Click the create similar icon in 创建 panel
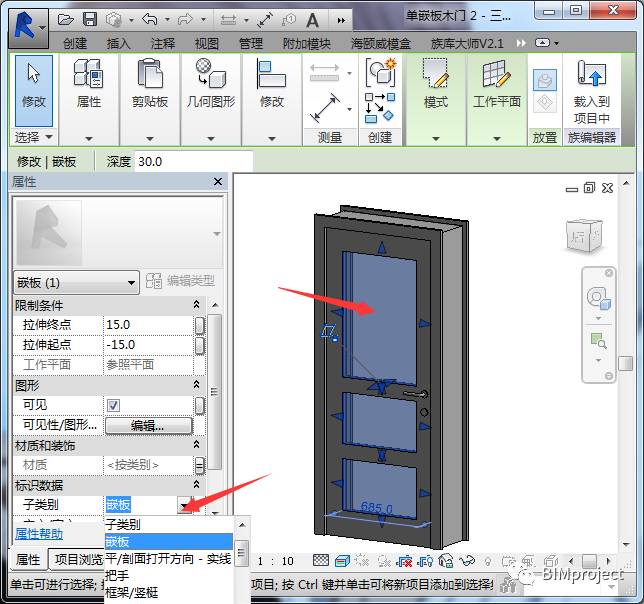This screenshot has width=644, height=604. pyautogui.click(x=380, y=73)
